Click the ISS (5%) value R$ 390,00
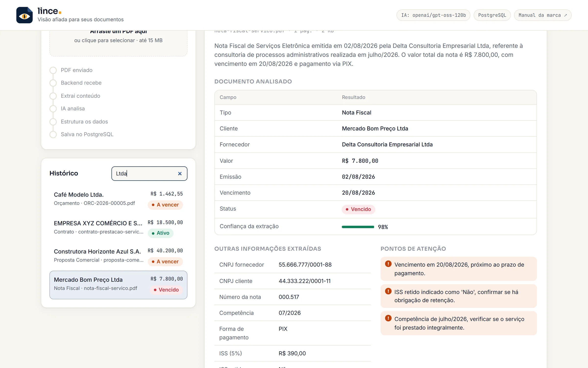Viewport: 588px width, 368px height. point(292,353)
